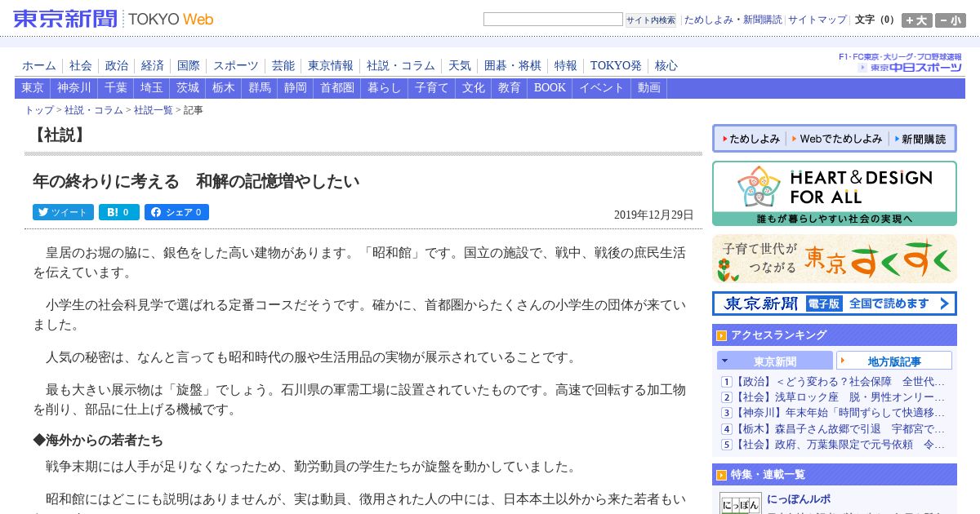The height and width of the screenshot is (514, 980).
Task: Click the Facebook シェア button
Action: [x=176, y=212]
